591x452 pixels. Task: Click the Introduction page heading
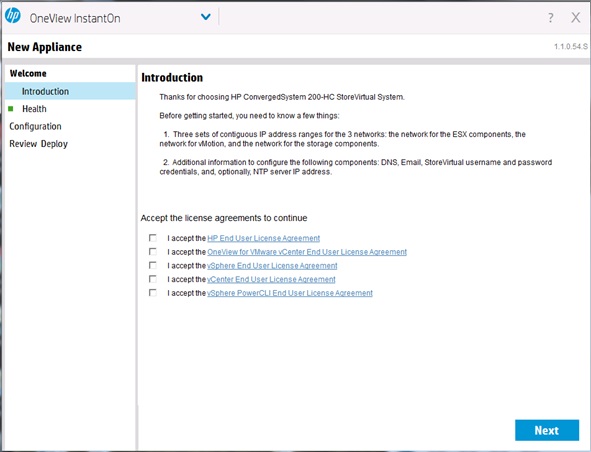172,78
